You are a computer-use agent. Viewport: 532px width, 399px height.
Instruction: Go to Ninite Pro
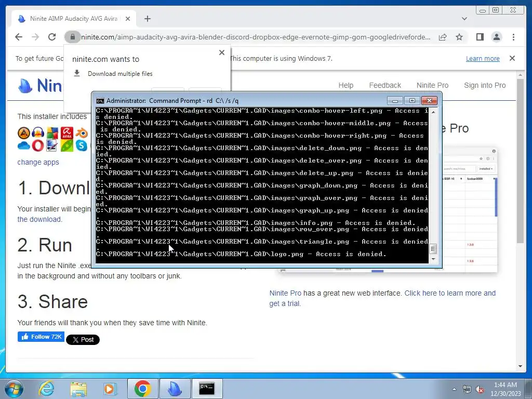click(x=432, y=85)
